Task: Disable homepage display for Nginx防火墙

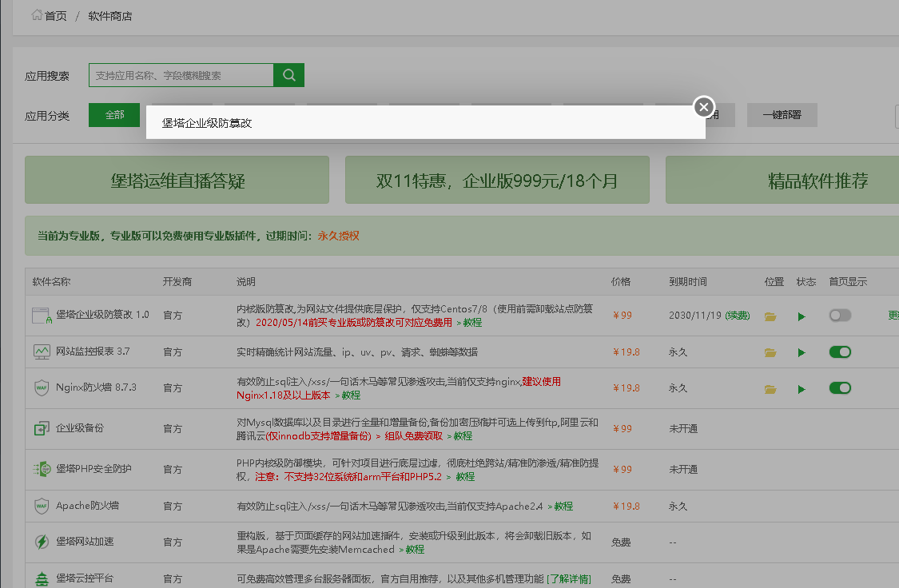Action: click(840, 388)
